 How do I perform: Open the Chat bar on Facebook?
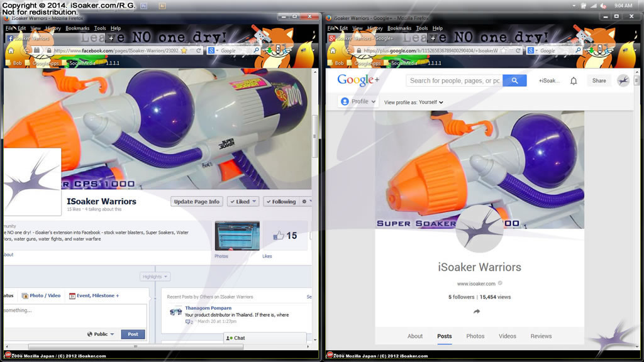pyautogui.click(x=265, y=337)
